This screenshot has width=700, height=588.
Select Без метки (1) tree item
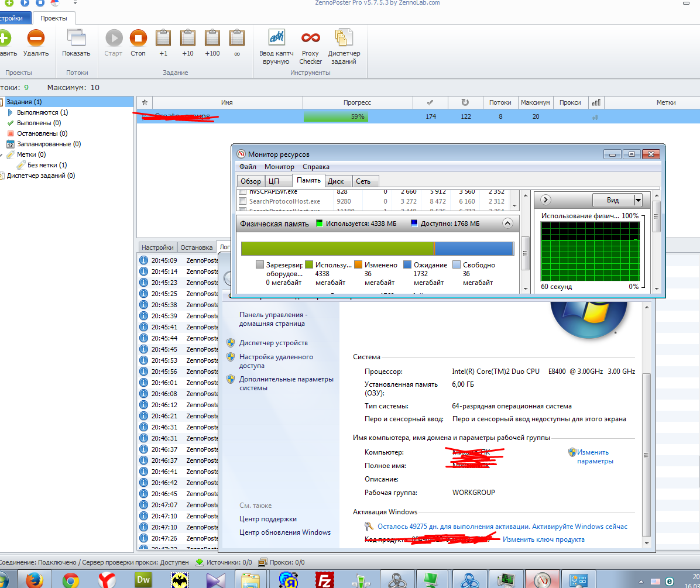point(47,165)
